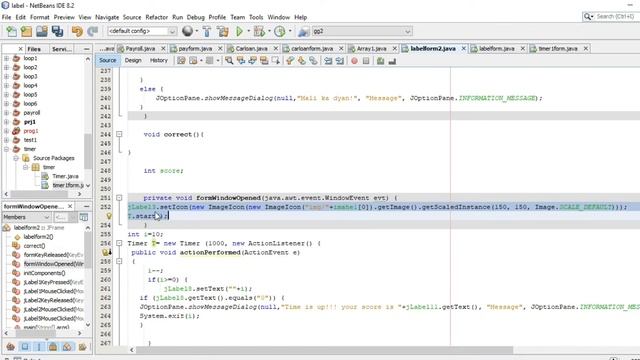Select correct() in Navigator members list
This screenshot has width=640, height=360.
point(34,246)
